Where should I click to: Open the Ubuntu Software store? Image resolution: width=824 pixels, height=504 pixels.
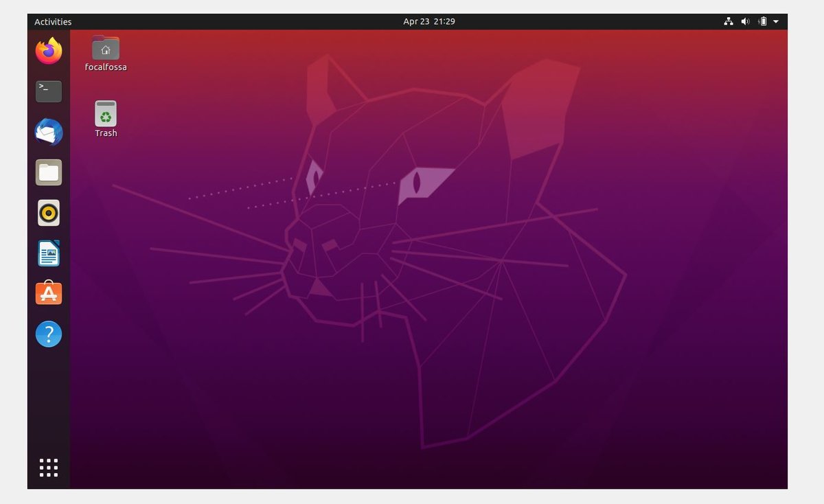[x=48, y=293]
